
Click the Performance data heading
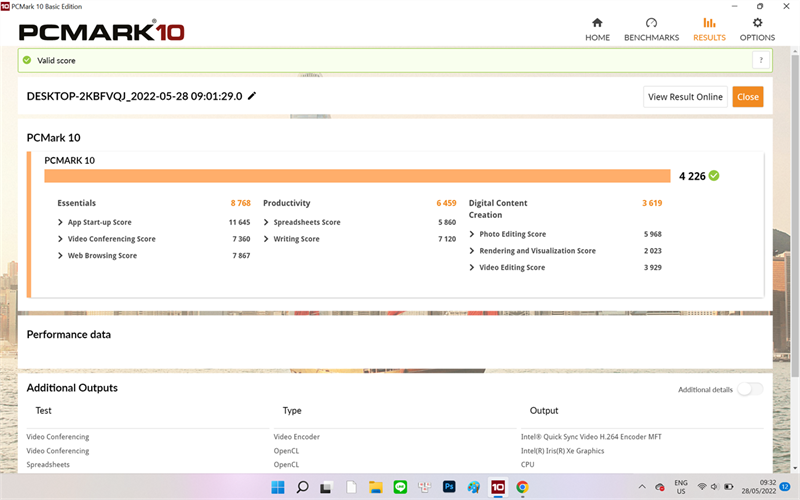coord(68,335)
